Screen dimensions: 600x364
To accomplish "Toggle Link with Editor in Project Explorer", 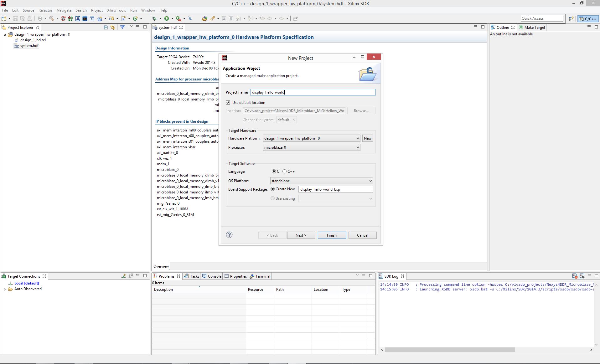I will point(113,27).
